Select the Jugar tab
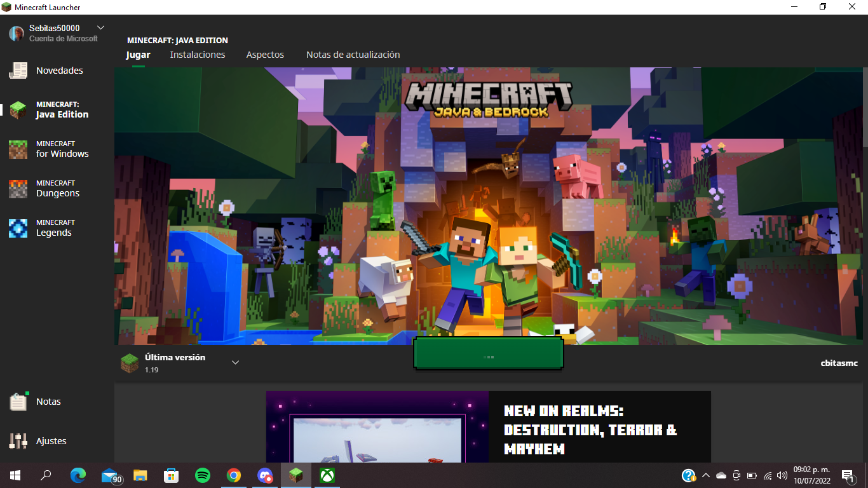Screen dimensions: 868x488 point(138,55)
